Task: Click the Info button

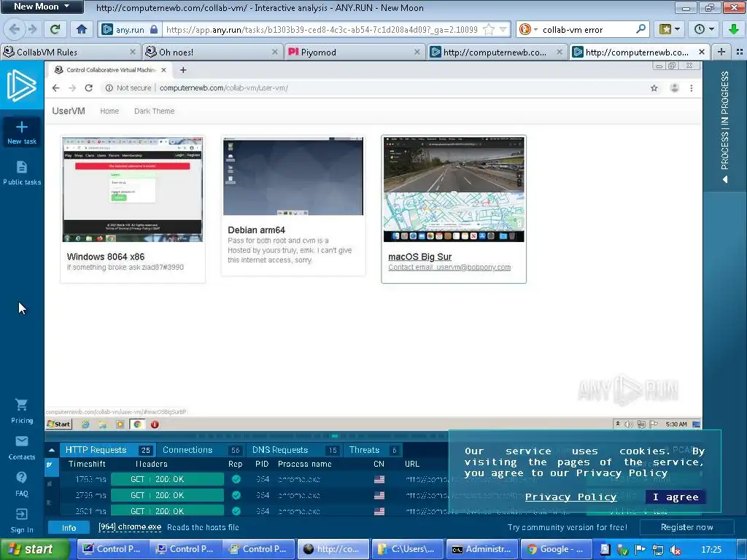Action: point(69,528)
